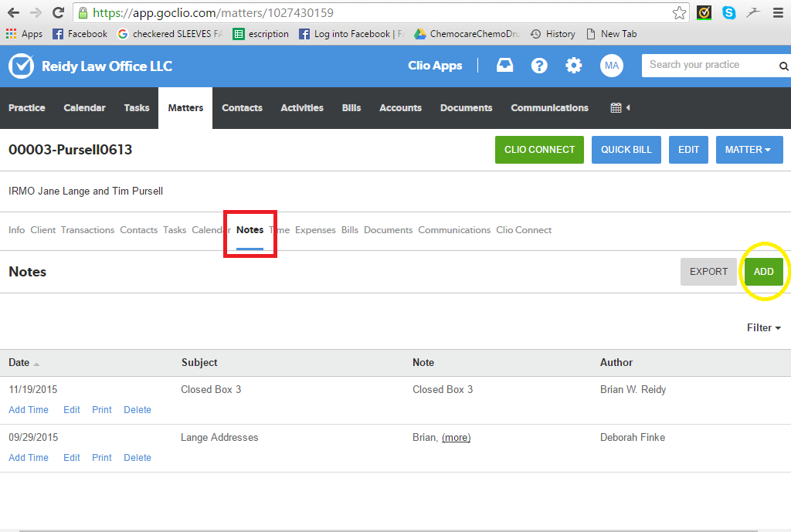Viewport: 791px width, 532px height.
Task: Click the address bar URL
Action: [213, 12]
